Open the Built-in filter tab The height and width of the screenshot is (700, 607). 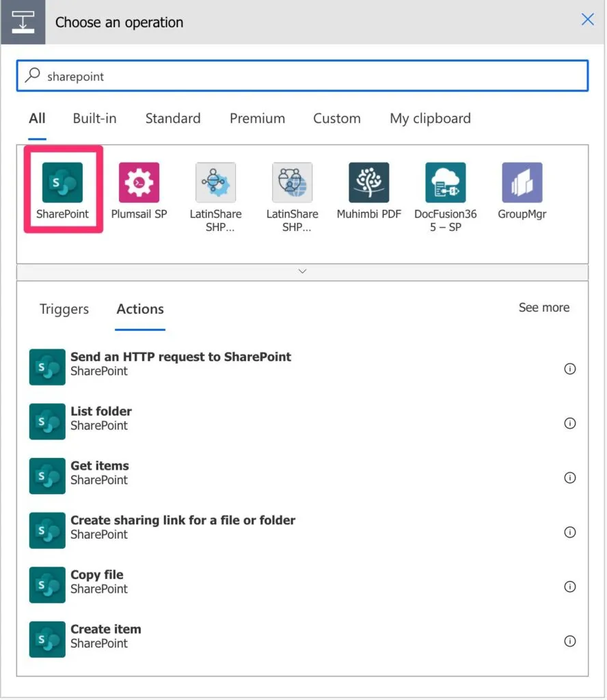pos(94,118)
